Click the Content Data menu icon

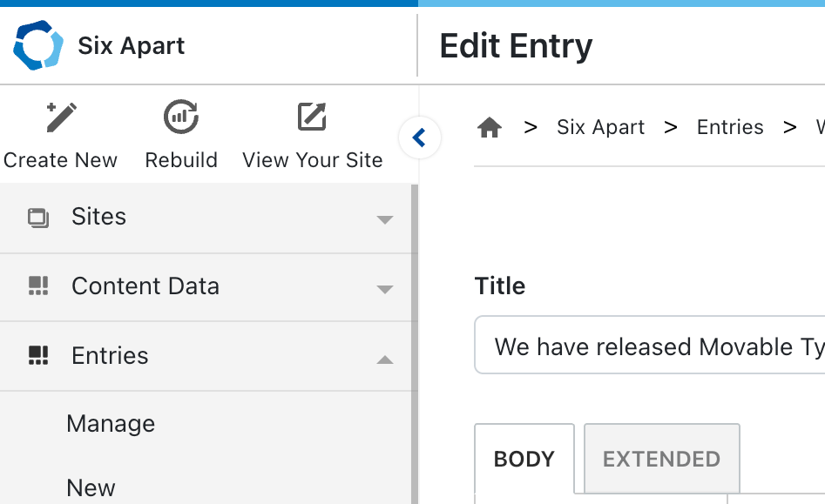pyautogui.click(x=38, y=286)
